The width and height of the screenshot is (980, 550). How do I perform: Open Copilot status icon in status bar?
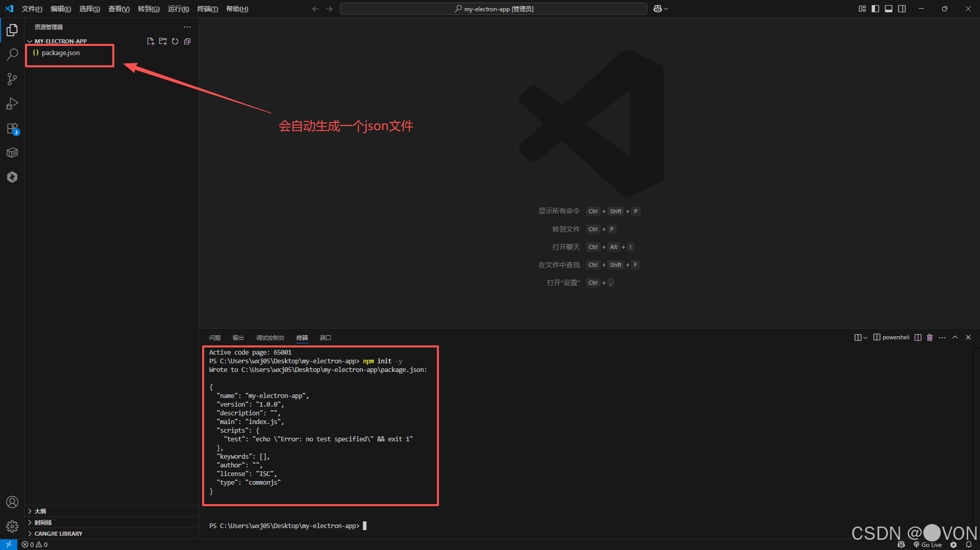901,544
